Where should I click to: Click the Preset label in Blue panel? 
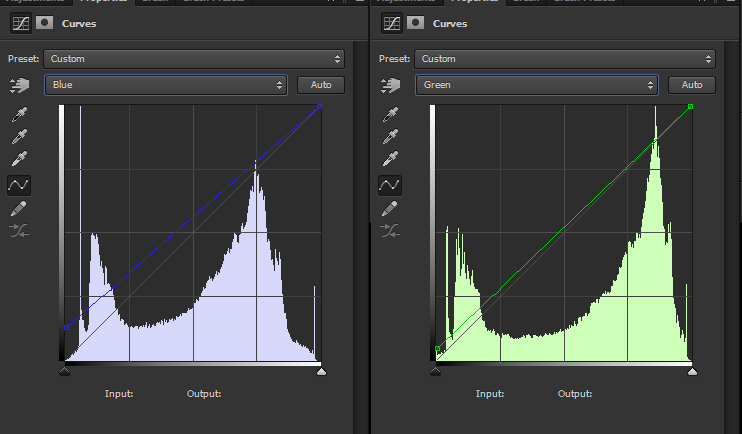[x=23, y=59]
